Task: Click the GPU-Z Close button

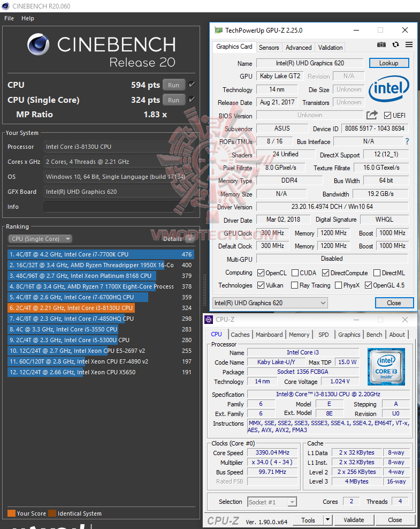Action: coord(394,303)
